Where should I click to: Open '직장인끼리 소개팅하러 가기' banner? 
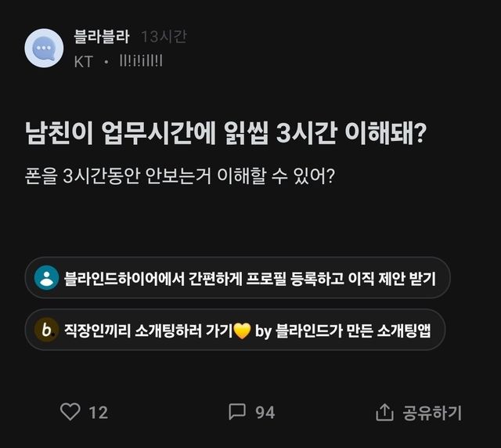coord(149,330)
